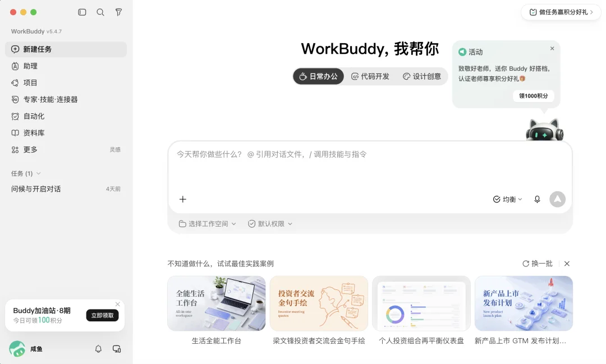Click 活动 popup title icon
Screen dimensions: 606x364
[462, 52]
